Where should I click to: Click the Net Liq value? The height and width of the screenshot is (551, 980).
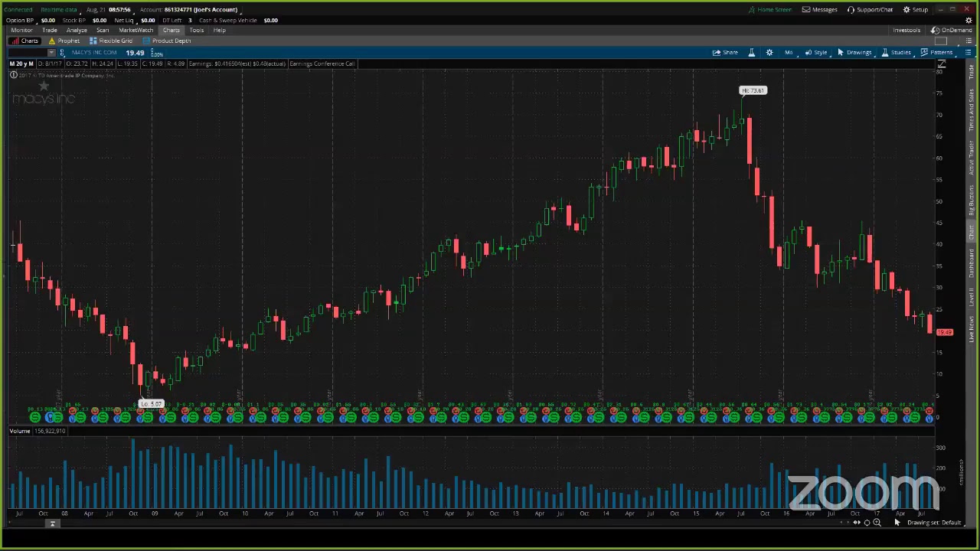point(148,21)
